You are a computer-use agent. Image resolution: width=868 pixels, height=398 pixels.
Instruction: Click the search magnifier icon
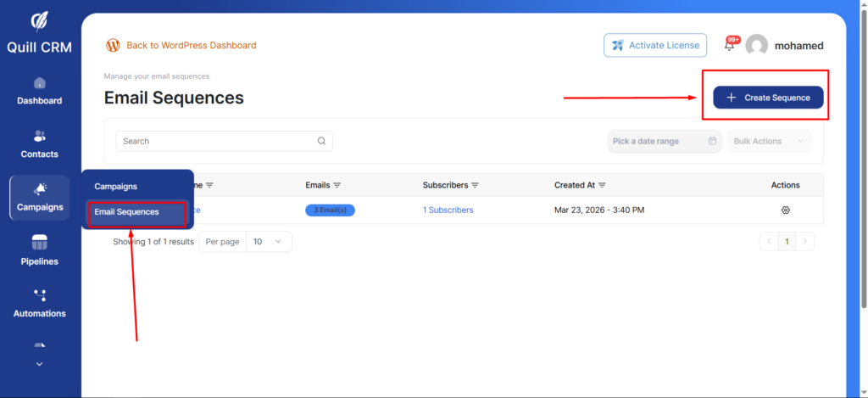click(x=321, y=142)
